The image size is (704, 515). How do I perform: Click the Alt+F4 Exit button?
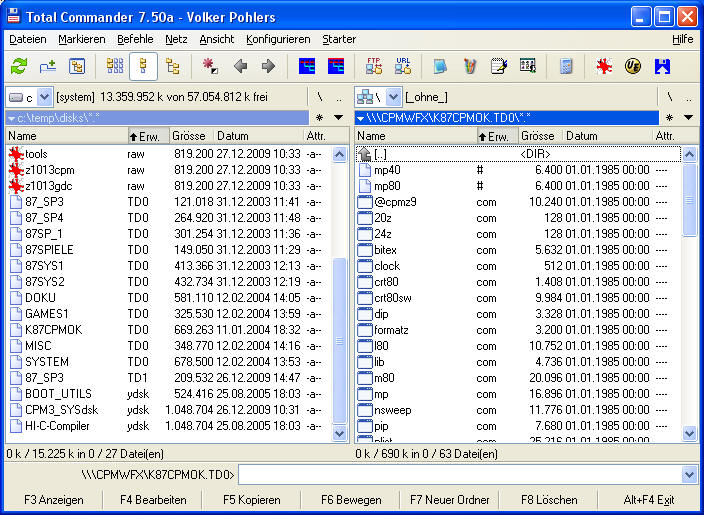click(649, 500)
